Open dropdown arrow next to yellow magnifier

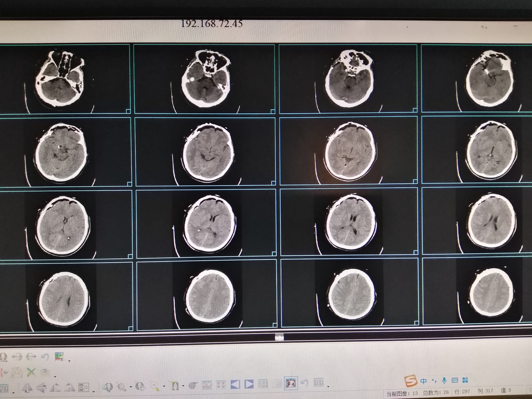(164, 386)
